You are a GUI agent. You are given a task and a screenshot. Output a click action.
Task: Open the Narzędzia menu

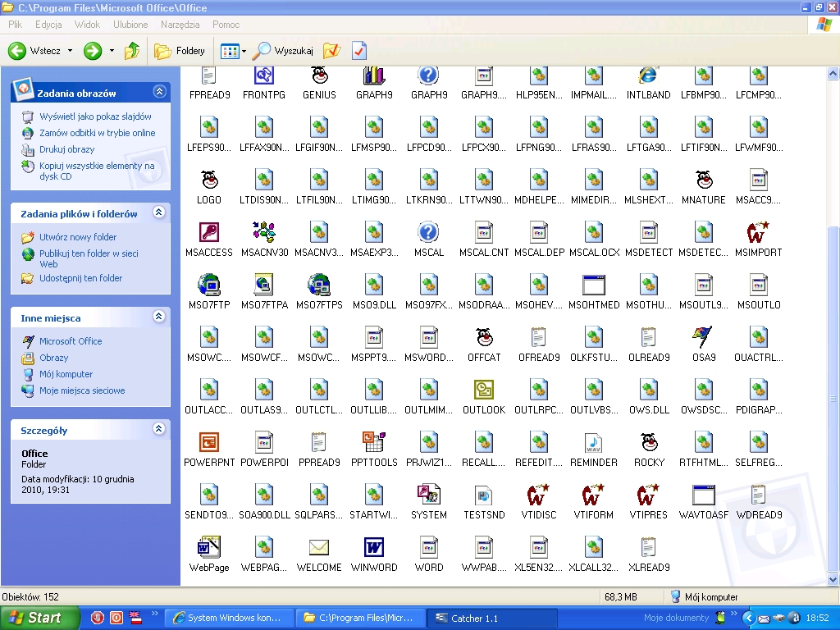pyautogui.click(x=180, y=25)
